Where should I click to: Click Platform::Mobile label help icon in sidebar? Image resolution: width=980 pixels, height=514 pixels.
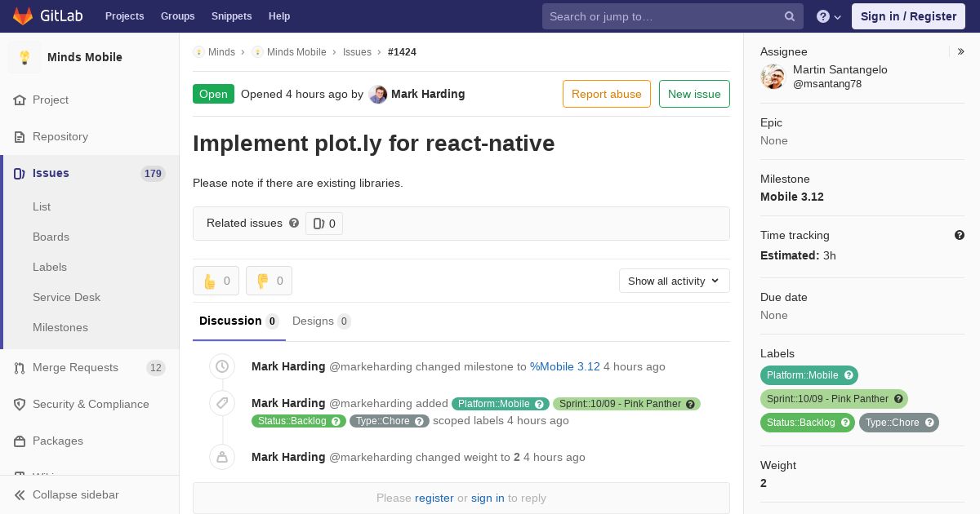(849, 375)
